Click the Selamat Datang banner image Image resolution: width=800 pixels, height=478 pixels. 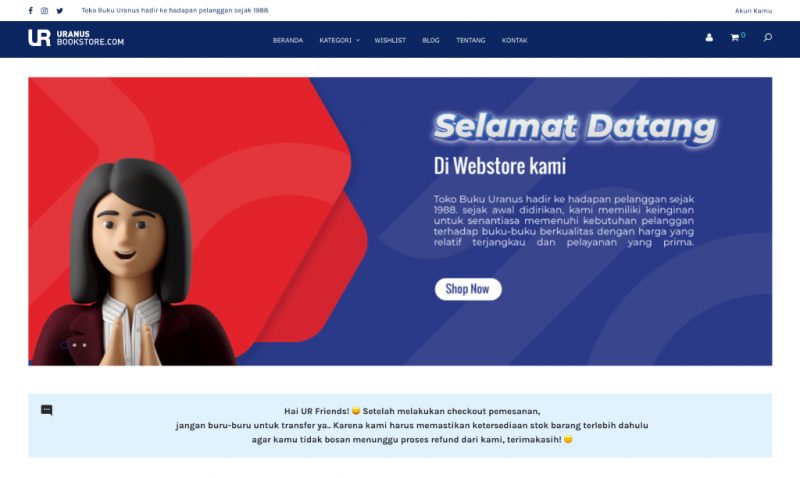tap(400, 221)
